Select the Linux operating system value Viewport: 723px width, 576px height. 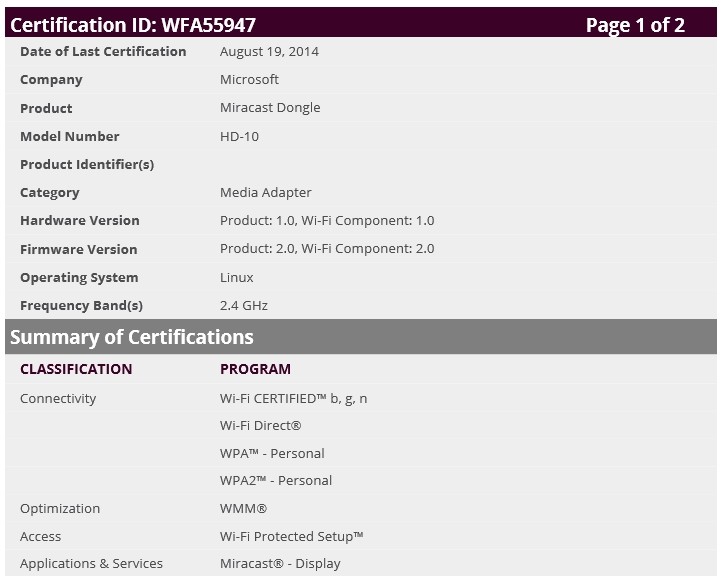[237, 277]
